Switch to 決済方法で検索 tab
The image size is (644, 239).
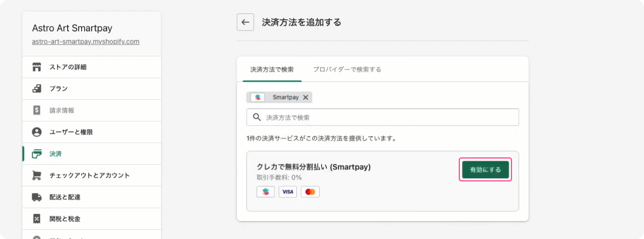click(272, 70)
